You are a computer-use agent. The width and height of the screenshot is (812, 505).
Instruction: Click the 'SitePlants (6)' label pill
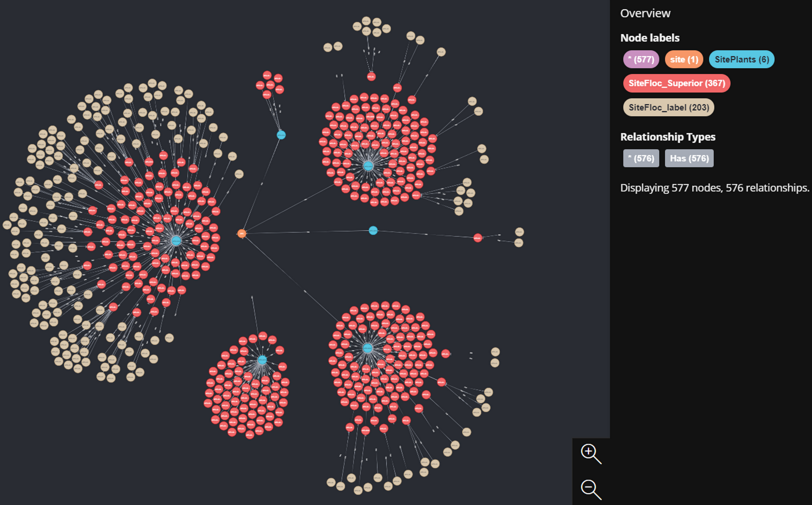point(741,60)
